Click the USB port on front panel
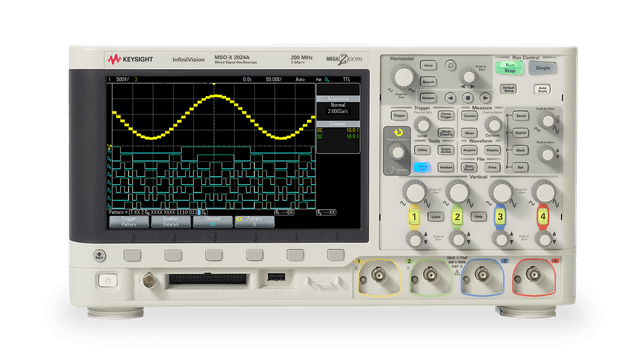 pos(276,277)
